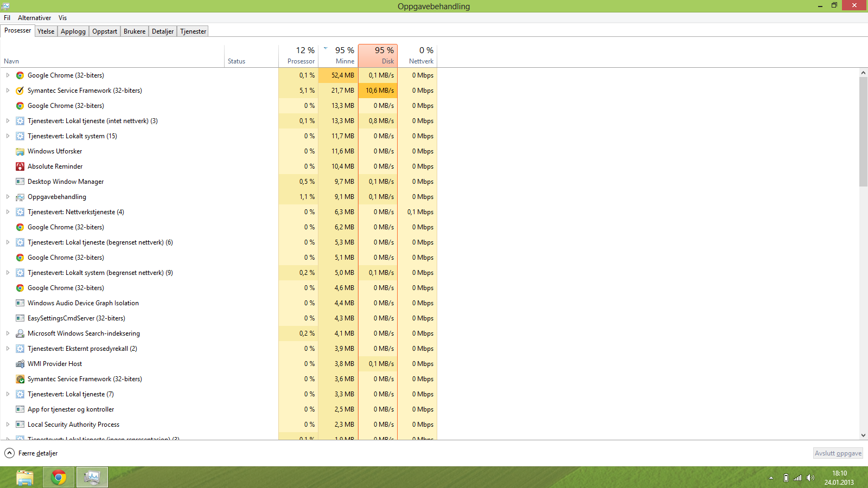Click the red Absolute Reminder icon
868x488 pixels.
click(x=20, y=166)
